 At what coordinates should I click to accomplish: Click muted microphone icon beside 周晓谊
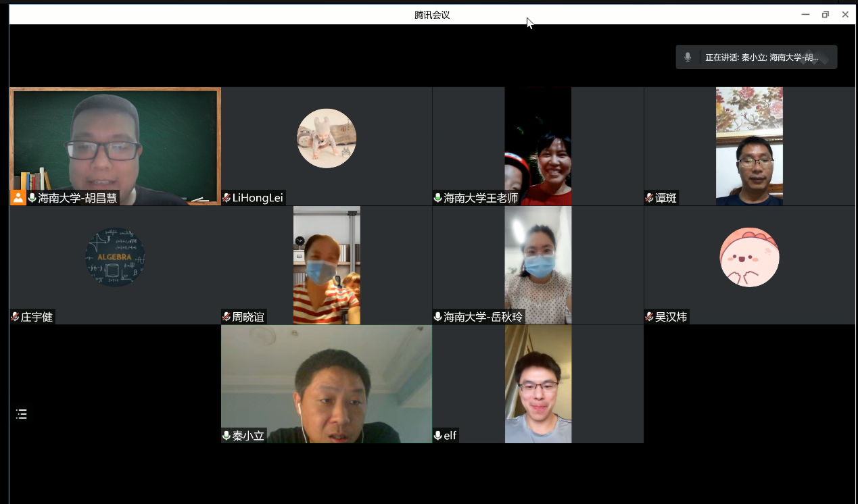click(x=227, y=317)
